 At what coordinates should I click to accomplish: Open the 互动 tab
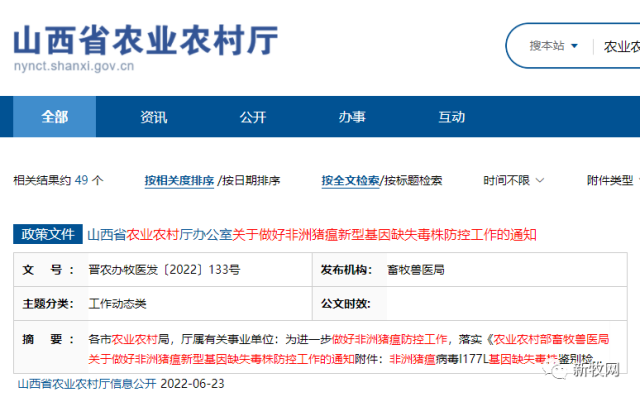click(x=451, y=117)
